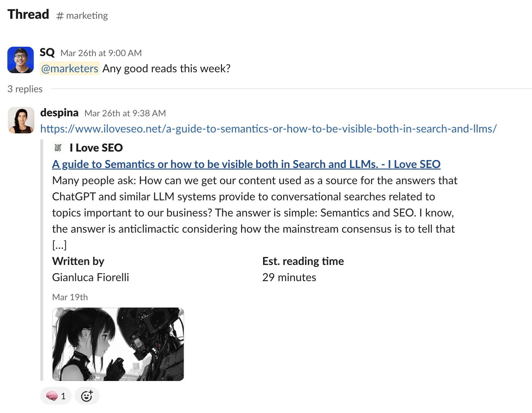Image resolution: width=532 pixels, height=413 pixels.
Task: Add a new emoji reaction to despina's message
Action: pos(87,396)
